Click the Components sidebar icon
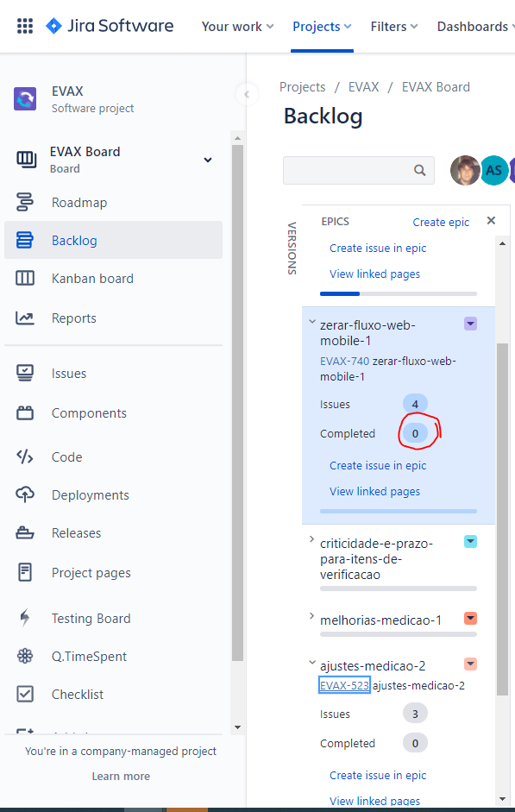The image size is (515, 812). (x=25, y=413)
